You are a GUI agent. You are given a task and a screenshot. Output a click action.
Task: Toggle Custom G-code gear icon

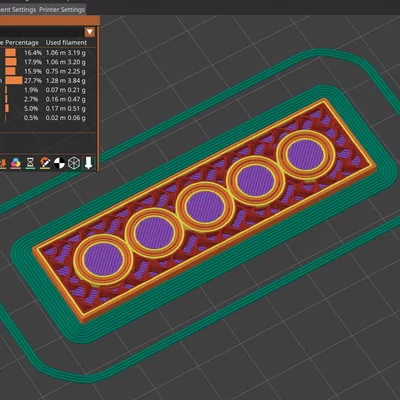[45, 163]
